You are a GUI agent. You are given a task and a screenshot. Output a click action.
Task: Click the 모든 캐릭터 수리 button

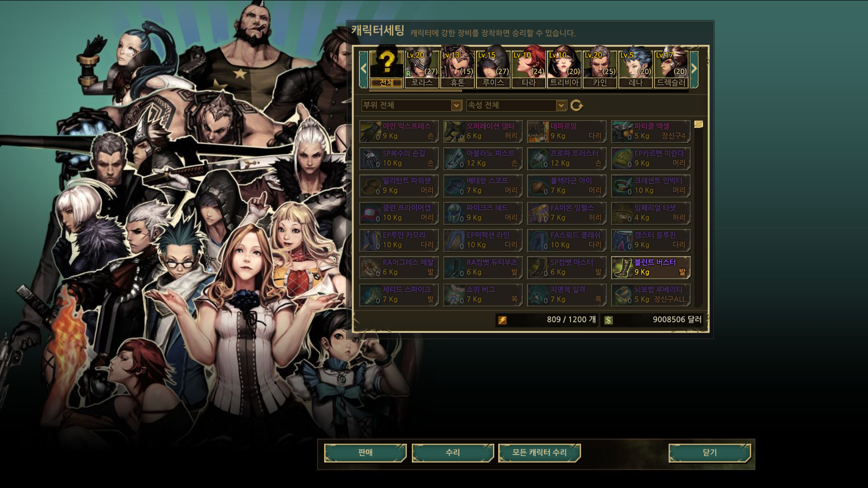[x=539, y=453]
